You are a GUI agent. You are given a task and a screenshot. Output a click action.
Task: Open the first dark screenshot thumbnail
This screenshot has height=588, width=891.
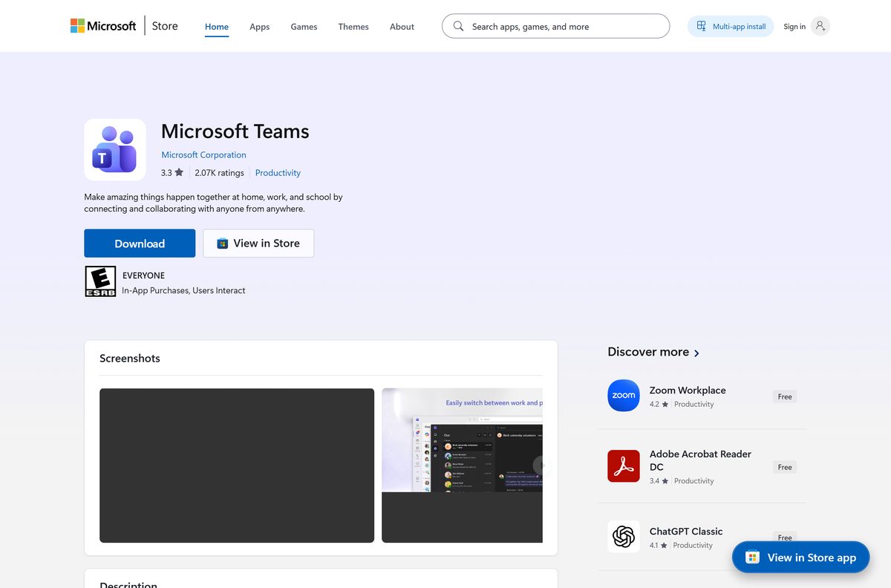237,465
